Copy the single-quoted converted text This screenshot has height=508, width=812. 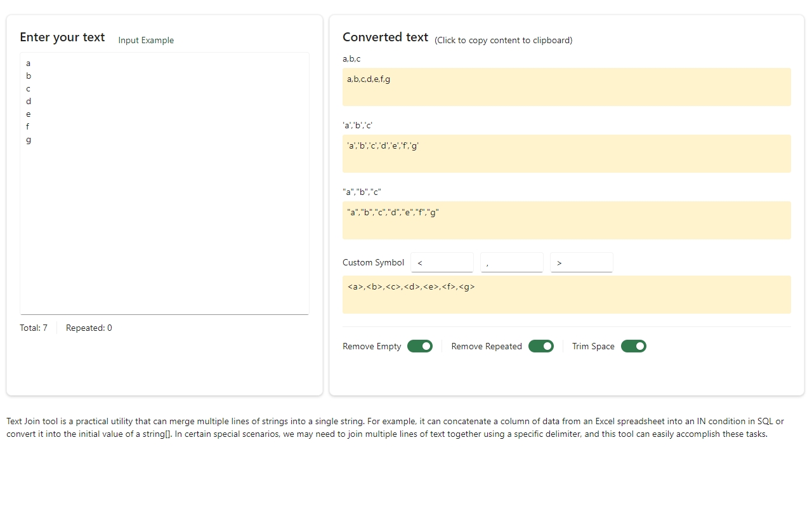point(566,153)
